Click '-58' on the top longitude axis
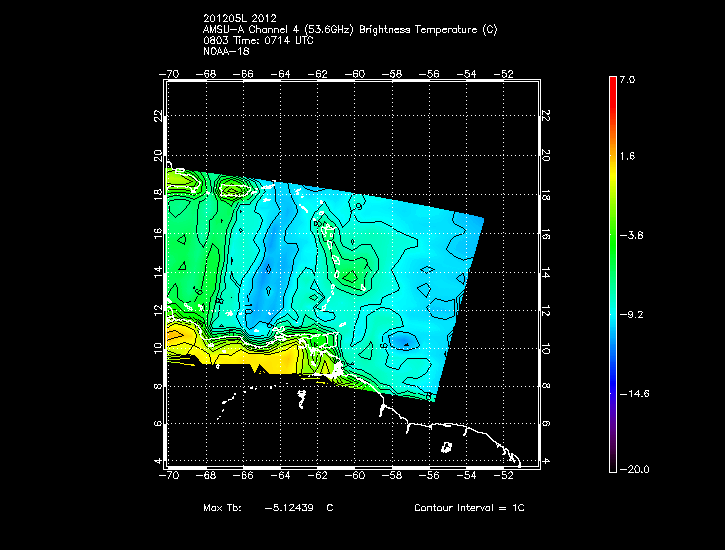The image size is (725, 550). 392,74
